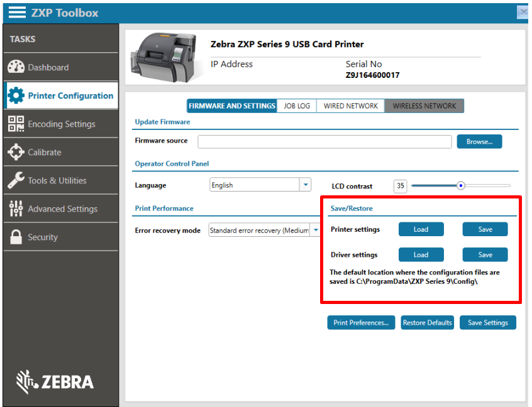Select the Calibrate tool
Screen dimensions: 532x407
pyautogui.click(x=44, y=151)
